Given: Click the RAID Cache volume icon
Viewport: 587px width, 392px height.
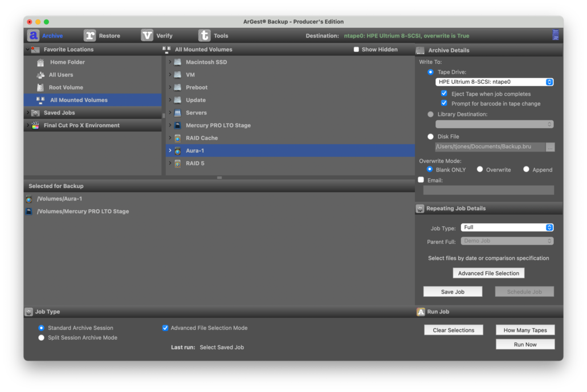Looking at the screenshot, I should (178, 138).
